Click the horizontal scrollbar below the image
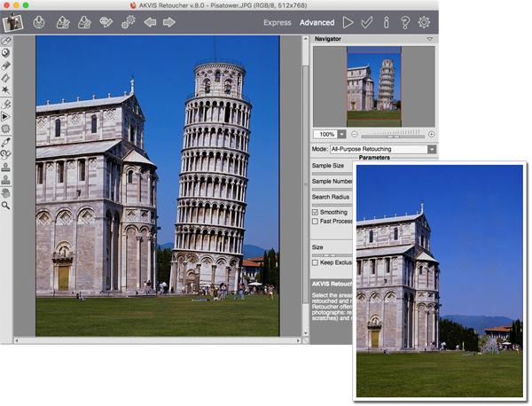The width and height of the screenshot is (532, 406). coord(158,340)
